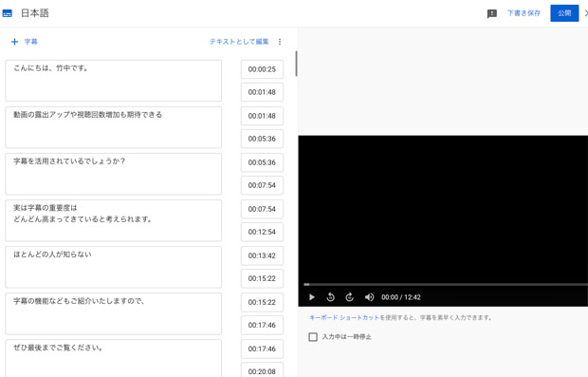Edit the caption ほとんどの人が知らない
This screenshot has width=588, height=377.
pyautogui.click(x=113, y=267)
